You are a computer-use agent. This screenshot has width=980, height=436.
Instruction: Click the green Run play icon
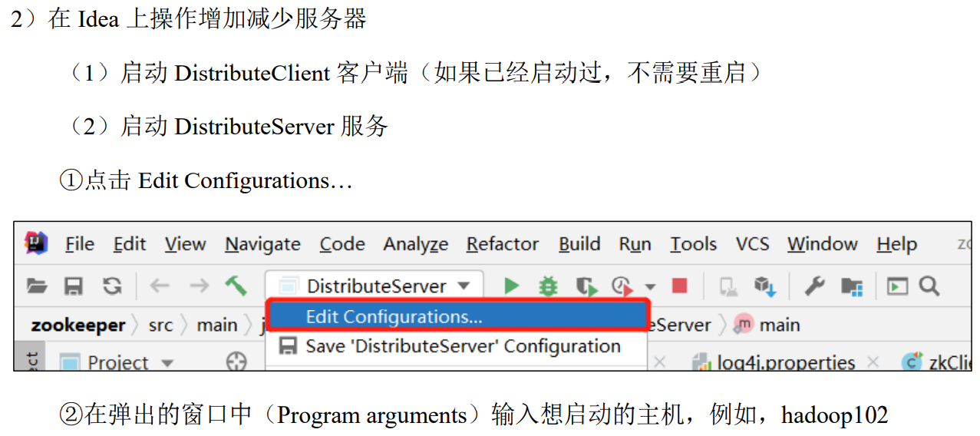click(511, 286)
